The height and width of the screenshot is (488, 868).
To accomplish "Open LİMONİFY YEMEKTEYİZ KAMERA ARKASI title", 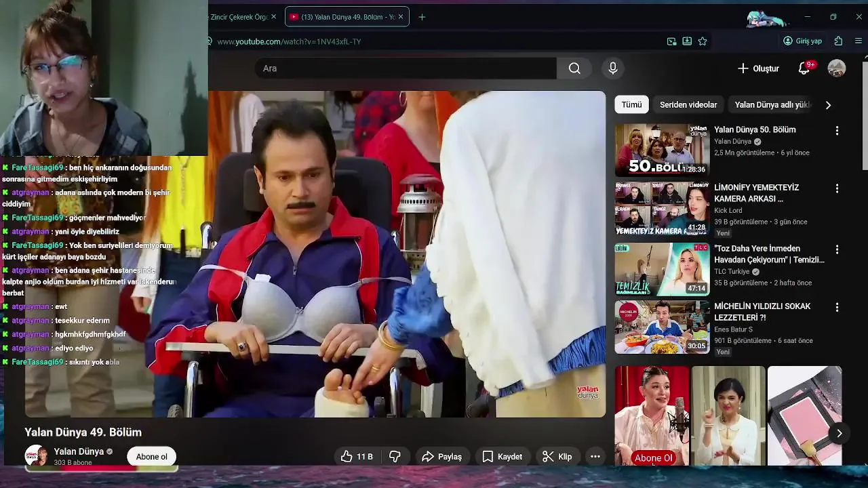I will tap(757, 193).
